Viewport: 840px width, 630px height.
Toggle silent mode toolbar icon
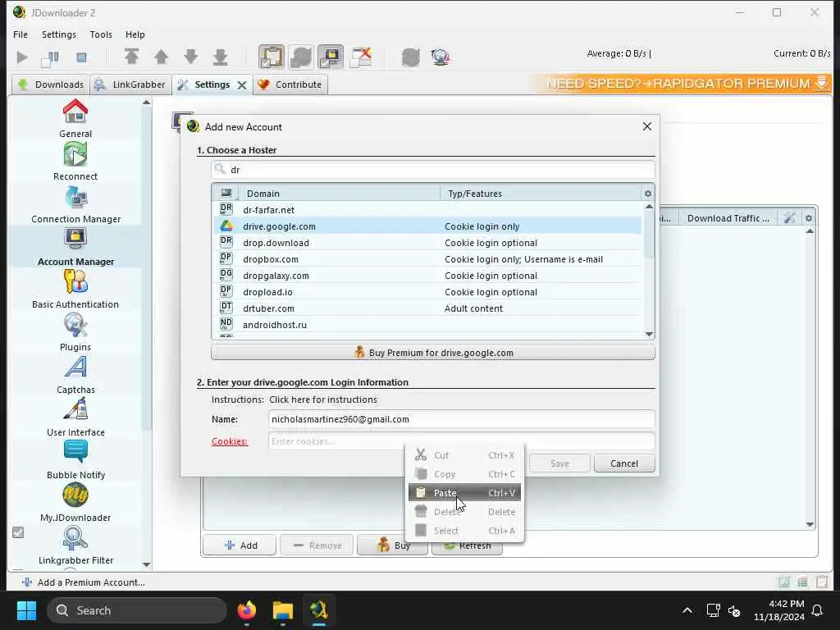point(361,57)
